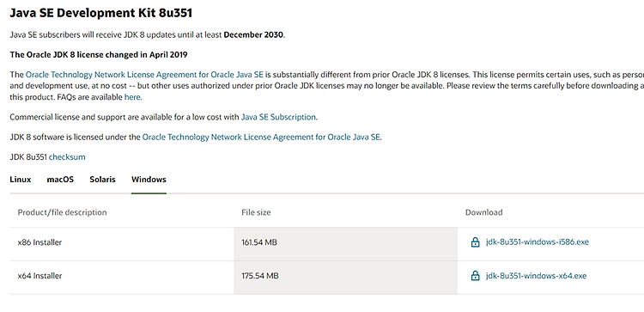Click the Download column header
This screenshot has width=644, height=312.
tap(483, 212)
